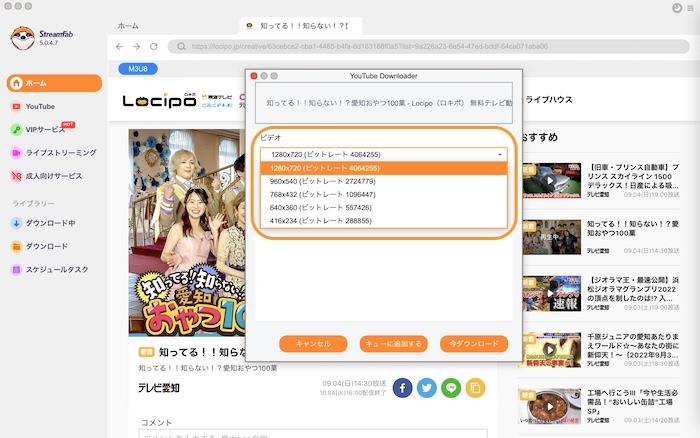Open the 千原ジュニアの愛知あたりまえワールド title link
Viewport: 700px width, 438px height.
(x=633, y=346)
